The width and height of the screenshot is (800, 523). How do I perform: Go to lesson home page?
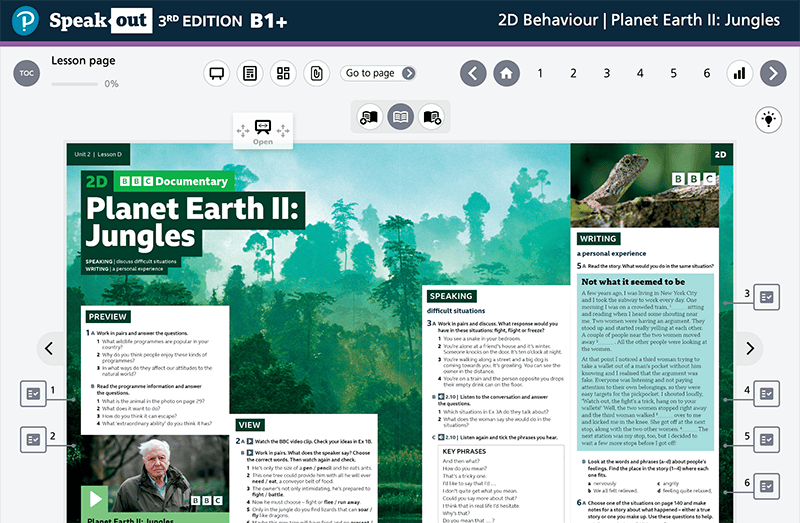(x=507, y=73)
